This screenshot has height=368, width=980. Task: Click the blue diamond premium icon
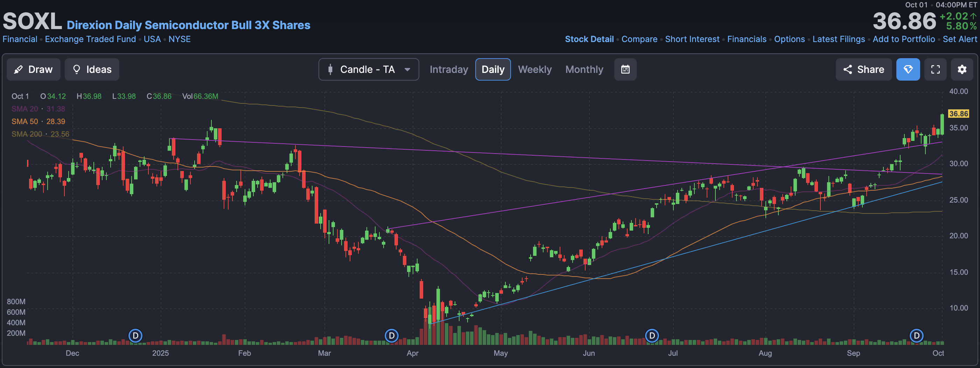click(908, 69)
